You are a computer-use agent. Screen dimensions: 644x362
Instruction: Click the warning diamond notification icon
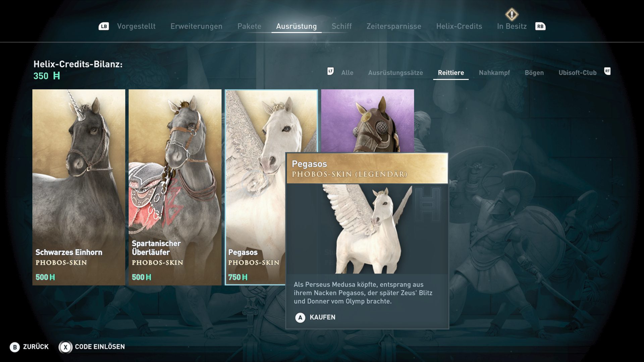[x=512, y=14]
